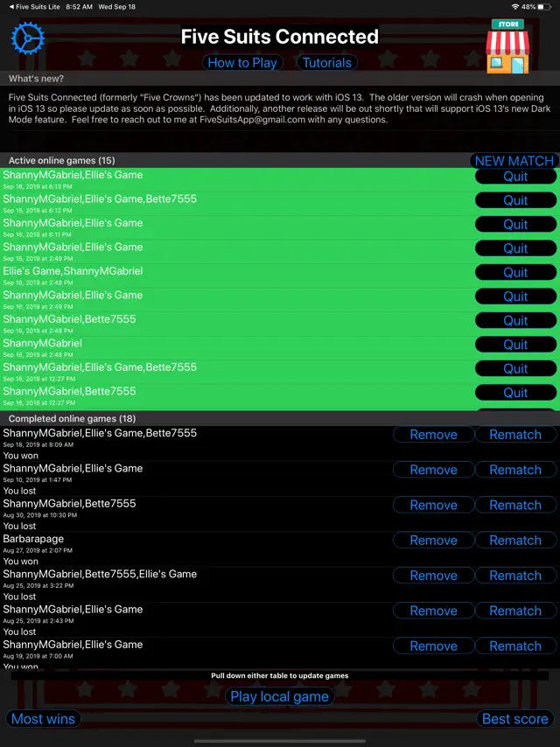560x747 pixels.
Task: Tap the battery indicator icon
Action: click(544, 7)
